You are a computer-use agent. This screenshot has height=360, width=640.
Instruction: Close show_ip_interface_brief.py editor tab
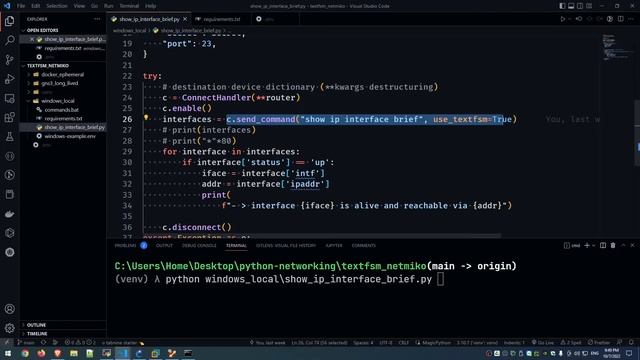(x=185, y=19)
